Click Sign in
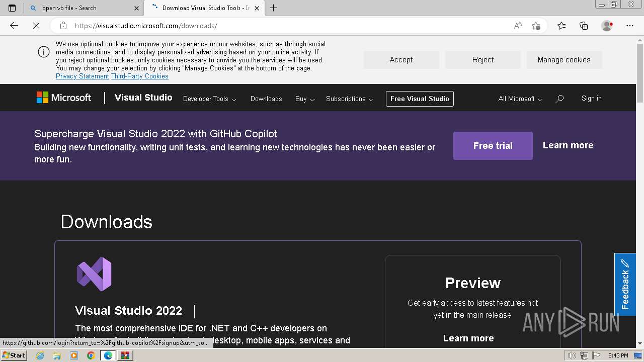Viewport: 644px width, 362px height. [x=592, y=99]
